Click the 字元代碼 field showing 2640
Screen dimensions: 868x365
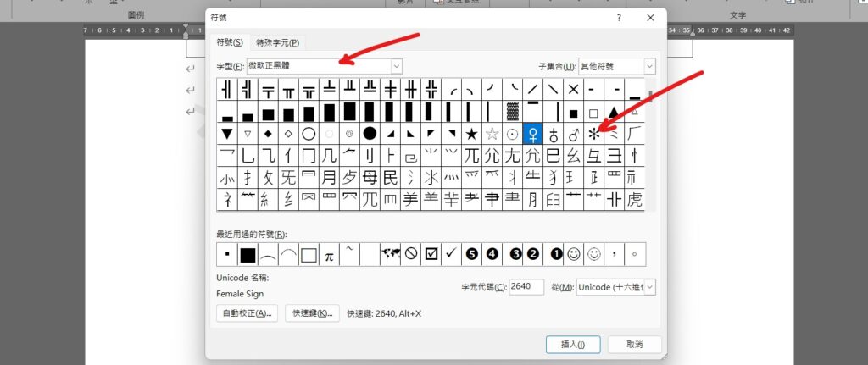526,286
